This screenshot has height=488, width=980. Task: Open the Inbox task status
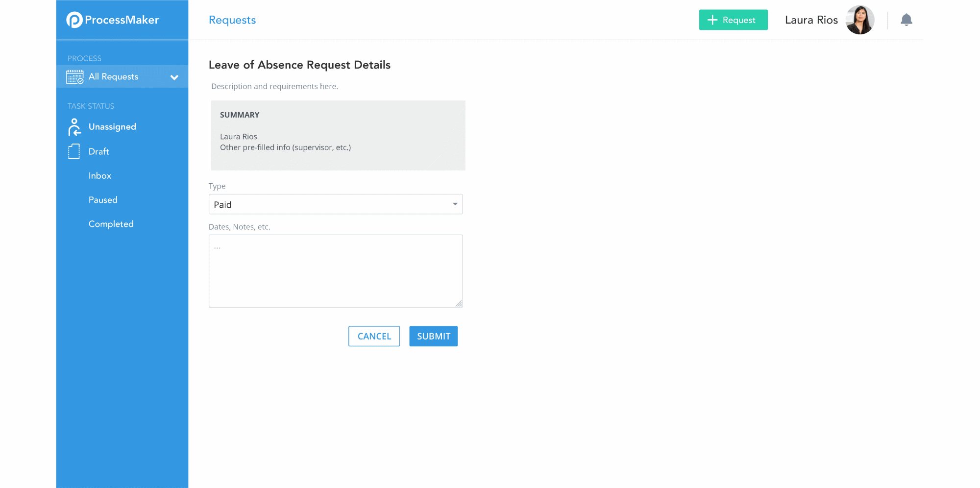[100, 175]
